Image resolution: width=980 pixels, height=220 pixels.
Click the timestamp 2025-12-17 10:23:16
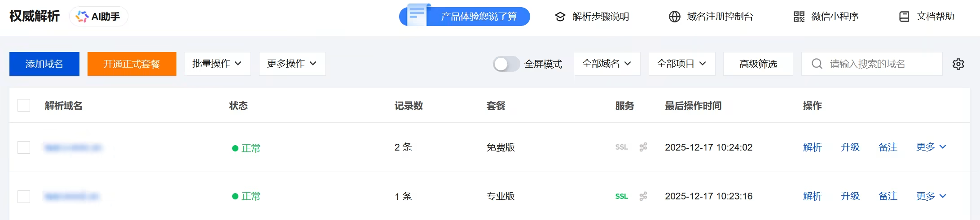coord(708,196)
